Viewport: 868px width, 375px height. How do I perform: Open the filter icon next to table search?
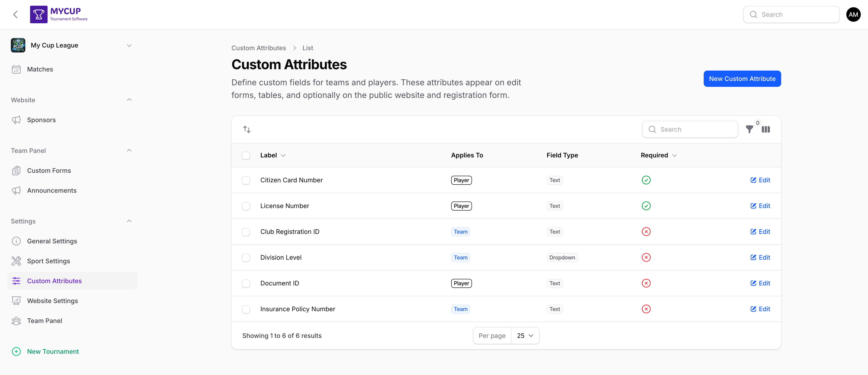[x=749, y=129]
